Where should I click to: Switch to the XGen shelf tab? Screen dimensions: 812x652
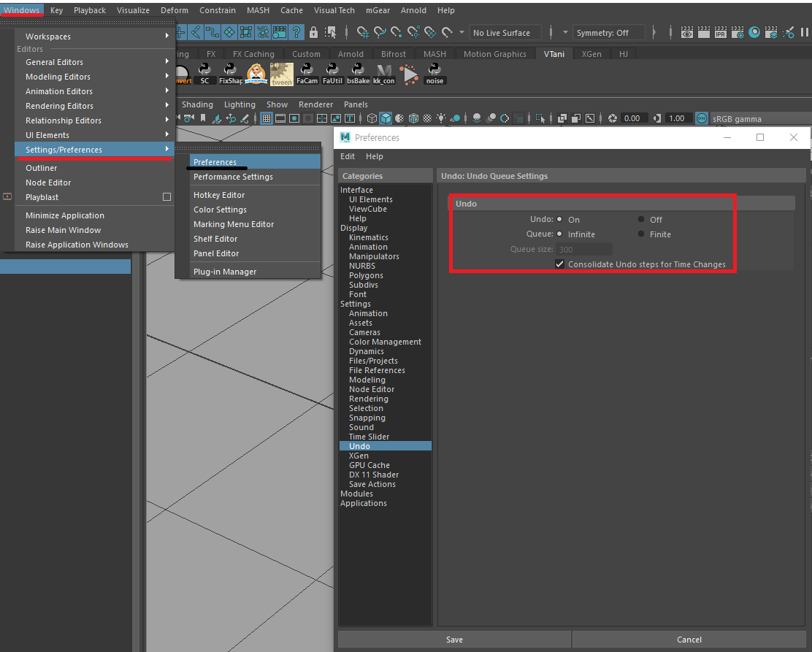click(x=591, y=54)
